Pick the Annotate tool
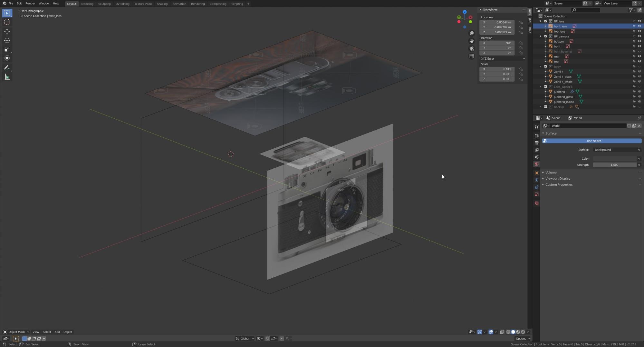Image resolution: width=644 pixels, height=347 pixels. tap(7, 68)
